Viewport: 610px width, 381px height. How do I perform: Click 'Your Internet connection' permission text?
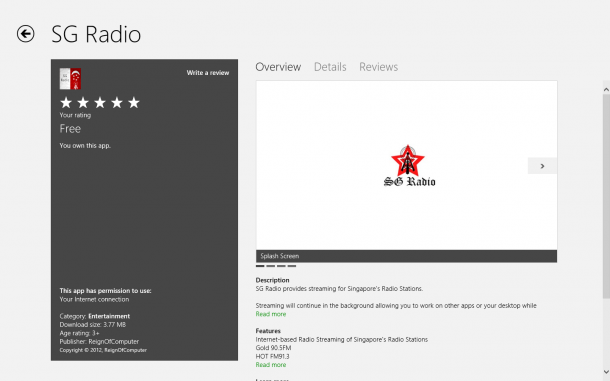pyautogui.click(x=94, y=299)
